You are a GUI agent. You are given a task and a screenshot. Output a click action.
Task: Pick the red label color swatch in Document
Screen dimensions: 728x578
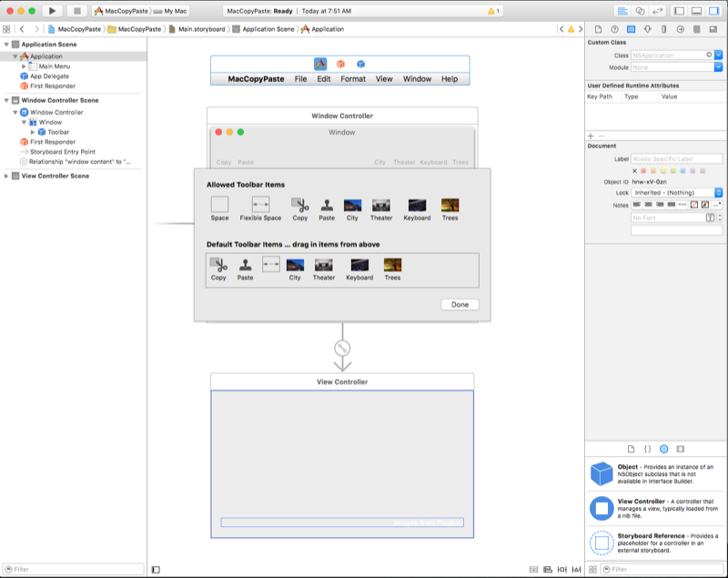(x=643, y=171)
